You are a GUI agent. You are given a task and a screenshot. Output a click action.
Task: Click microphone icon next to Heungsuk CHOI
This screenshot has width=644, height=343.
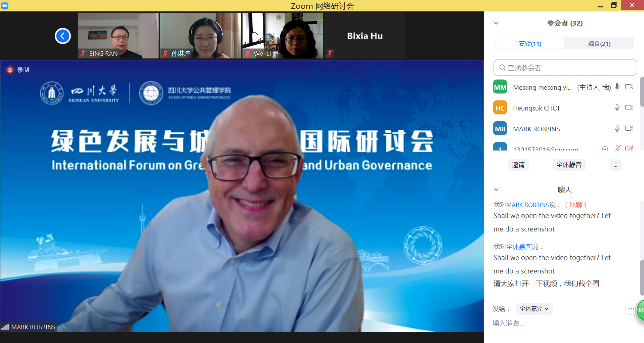coord(617,108)
